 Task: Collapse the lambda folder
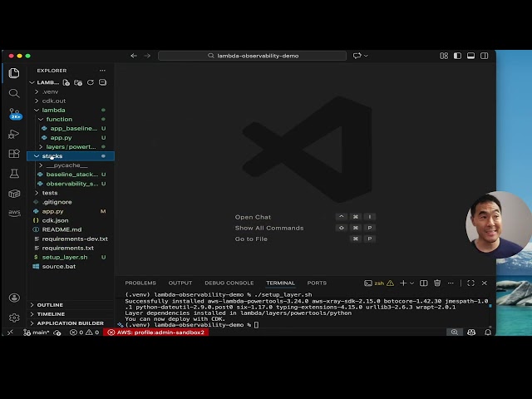(x=71, y=110)
